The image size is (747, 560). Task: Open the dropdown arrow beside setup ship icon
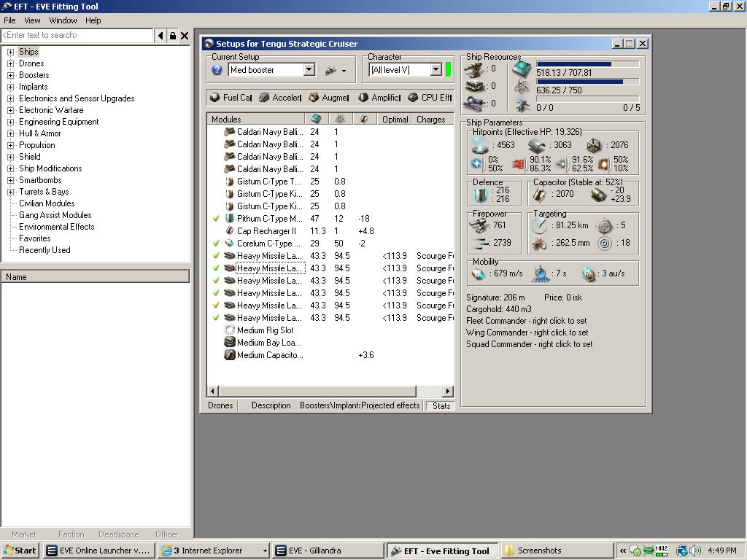click(x=344, y=71)
